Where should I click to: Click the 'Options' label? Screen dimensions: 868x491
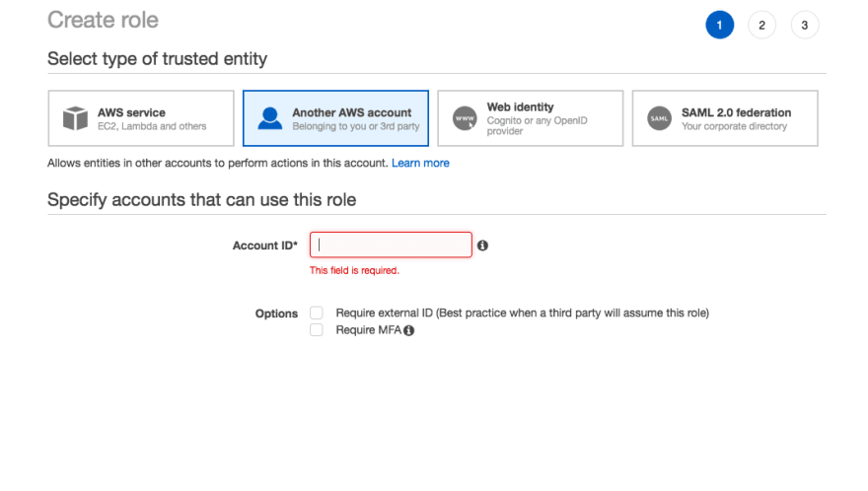tap(276, 314)
